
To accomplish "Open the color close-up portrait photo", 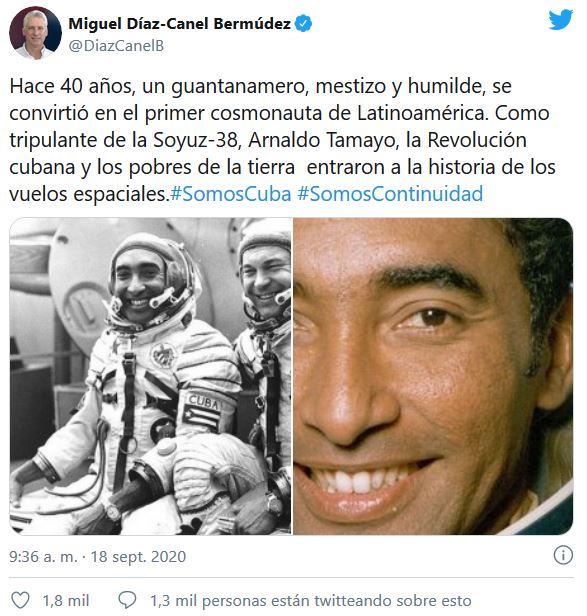I will [433, 376].
